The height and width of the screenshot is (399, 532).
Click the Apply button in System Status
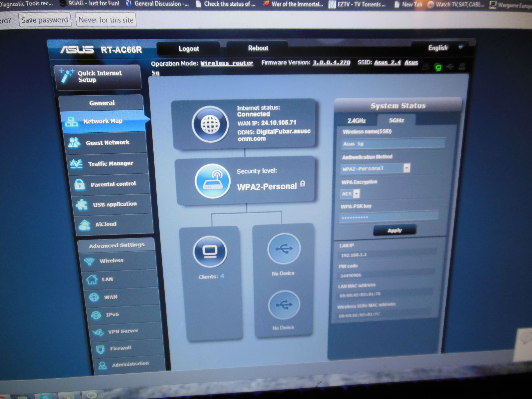395,230
